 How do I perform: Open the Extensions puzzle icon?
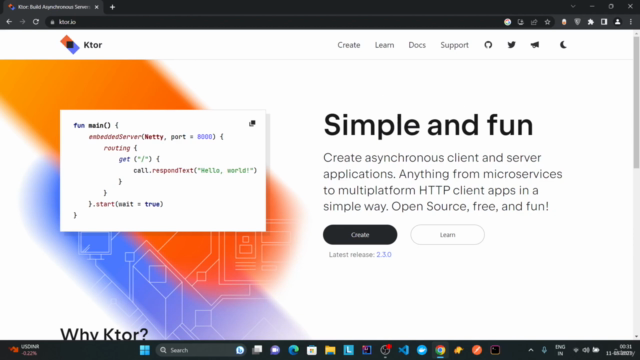coord(591,22)
